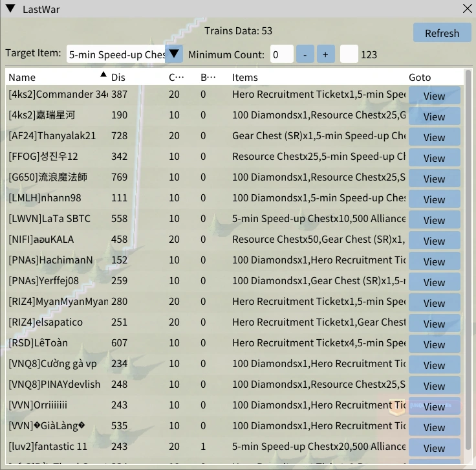Click the Minimum Count input field

(x=282, y=54)
